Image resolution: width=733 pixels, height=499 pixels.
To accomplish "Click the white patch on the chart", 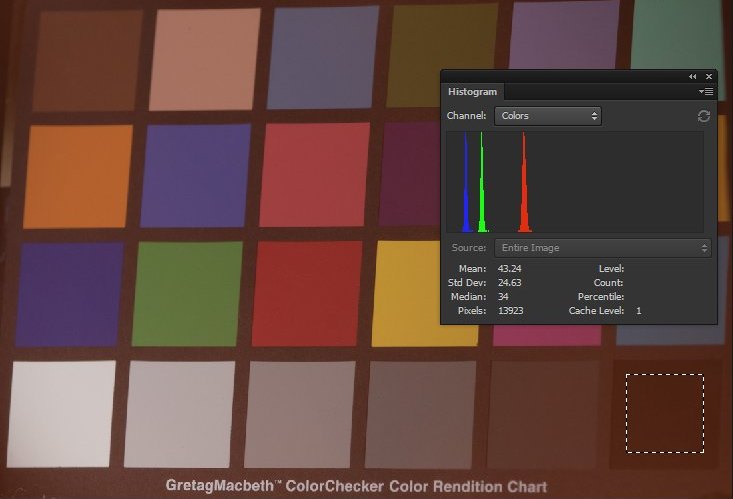I will coord(61,414).
